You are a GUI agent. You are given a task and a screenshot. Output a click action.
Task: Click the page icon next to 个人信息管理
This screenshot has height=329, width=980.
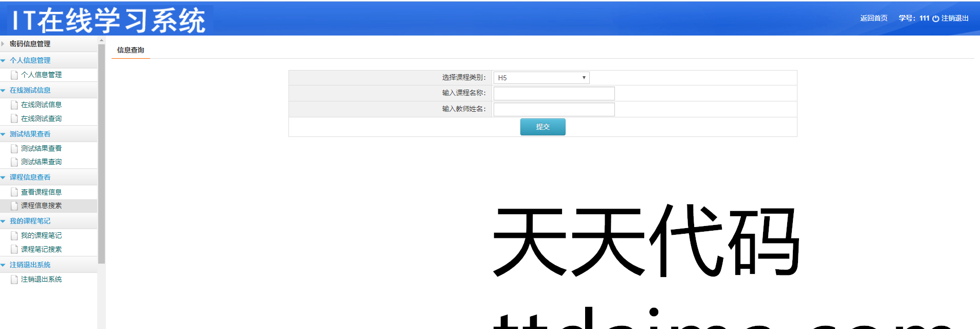pos(14,75)
